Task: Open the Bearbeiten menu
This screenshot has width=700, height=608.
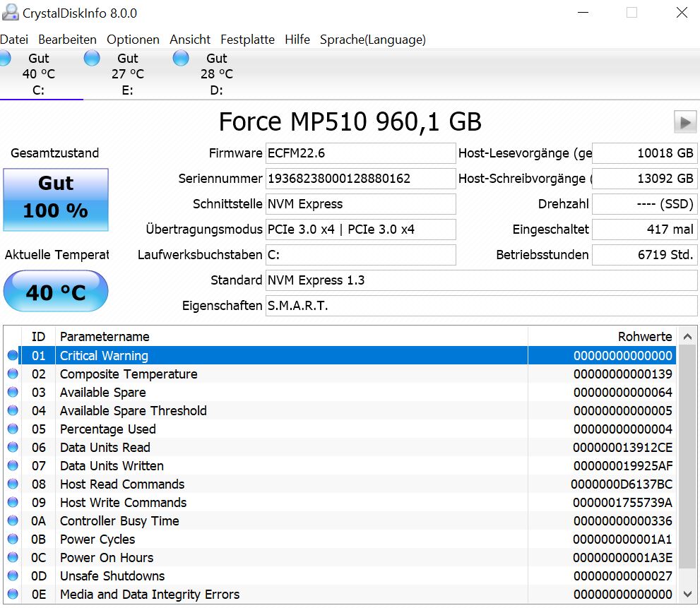Action: 67,40
